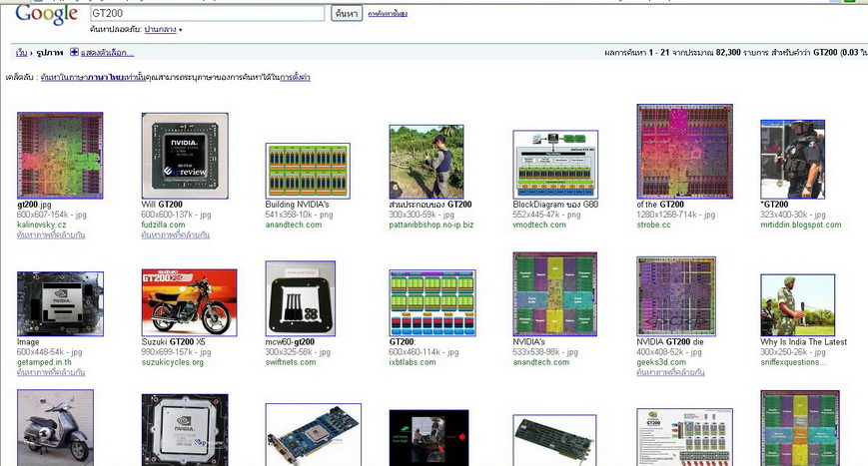
Task: Open the mcw60-gt200 swiftnets thumbnail
Action: [x=300, y=298]
